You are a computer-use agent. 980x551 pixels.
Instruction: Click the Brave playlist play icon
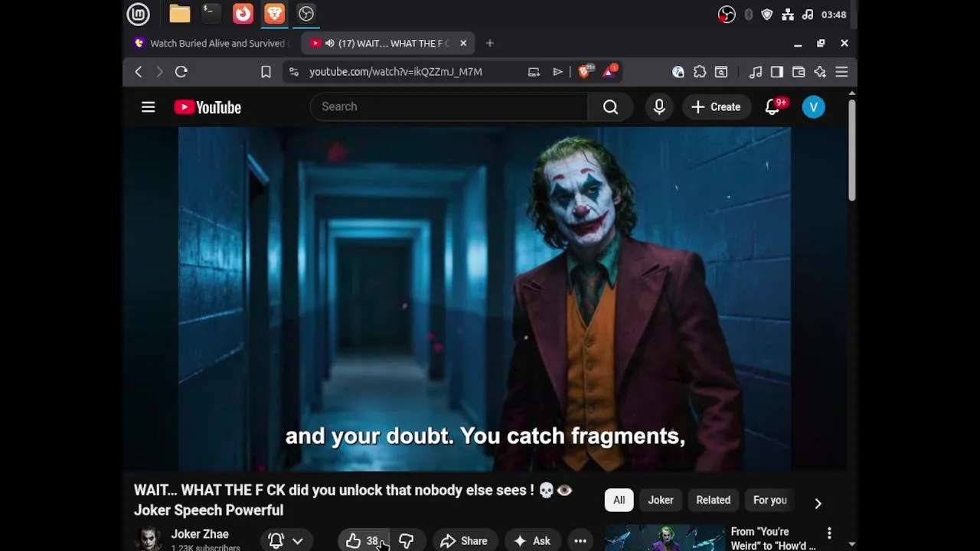(557, 72)
